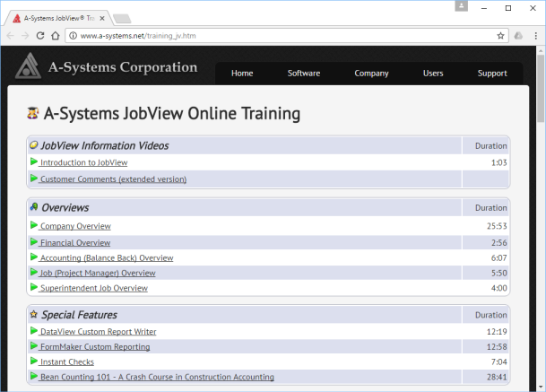The height and width of the screenshot is (392, 546).
Task: Click the green play icon beside Introduction to JobView
Action: (34, 162)
